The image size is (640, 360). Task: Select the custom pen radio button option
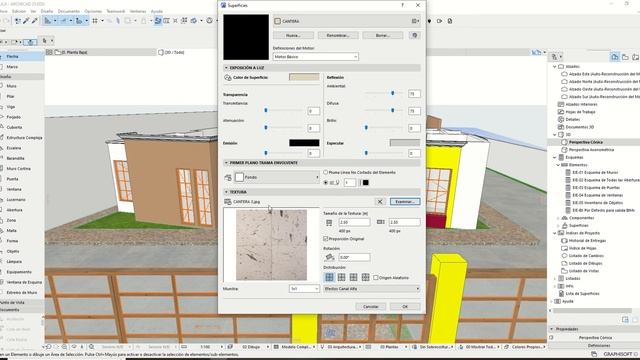pyautogui.click(x=326, y=183)
